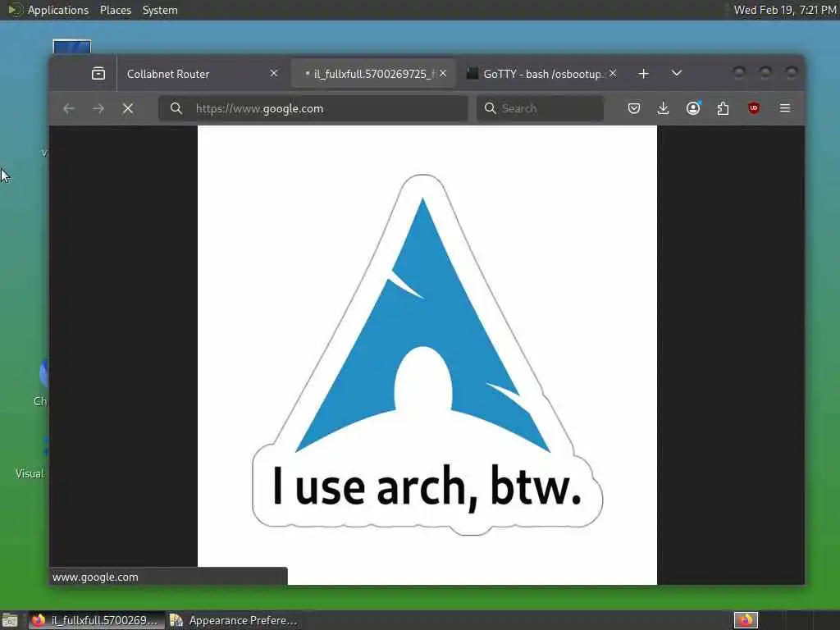Close the GoTTY bash tab
Screen dimensions: 840x630
point(613,73)
